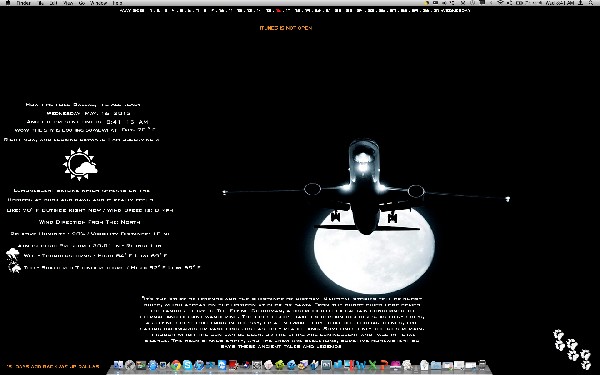Screen dimensions: 600x375
Task: Click the yellow circle menu bar icon
Action: 426,2
